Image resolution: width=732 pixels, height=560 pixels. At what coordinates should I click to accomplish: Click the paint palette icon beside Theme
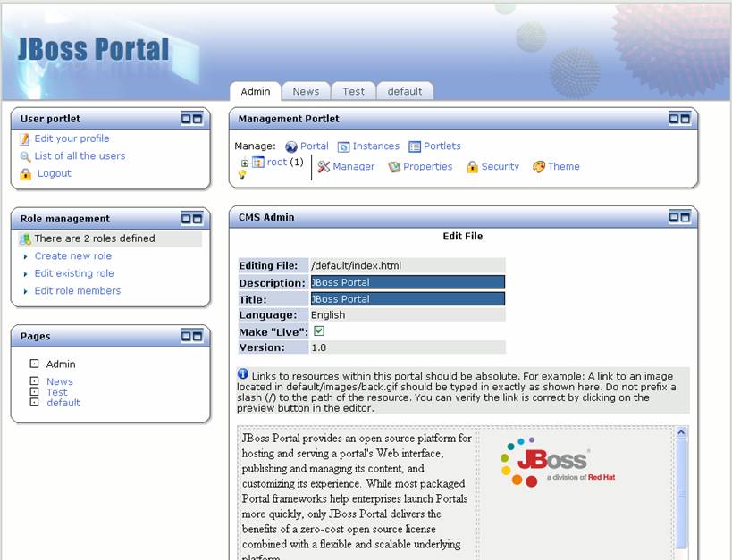(539, 167)
